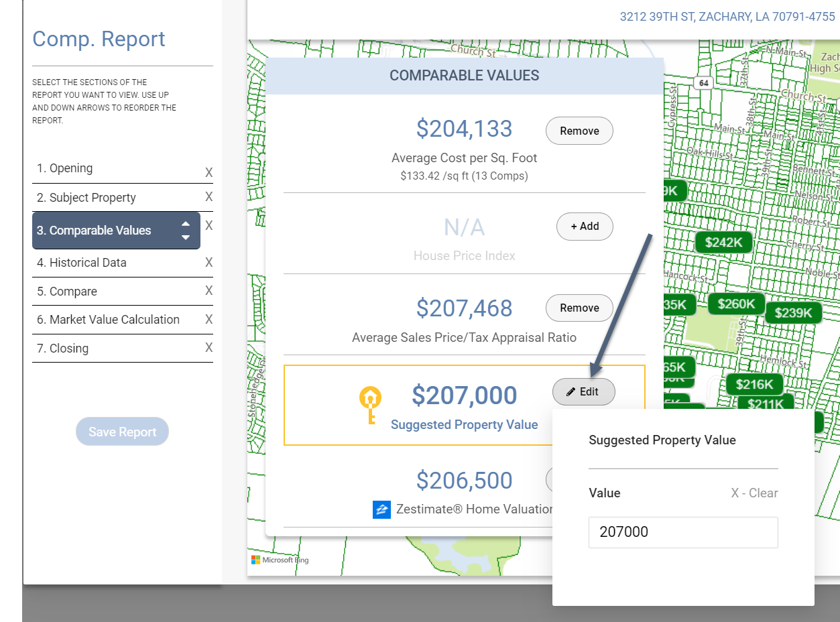Image resolution: width=840 pixels, height=622 pixels.
Task: Remove Average Sales Price/Tax Appraisal Ratio value
Action: [x=579, y=308]
